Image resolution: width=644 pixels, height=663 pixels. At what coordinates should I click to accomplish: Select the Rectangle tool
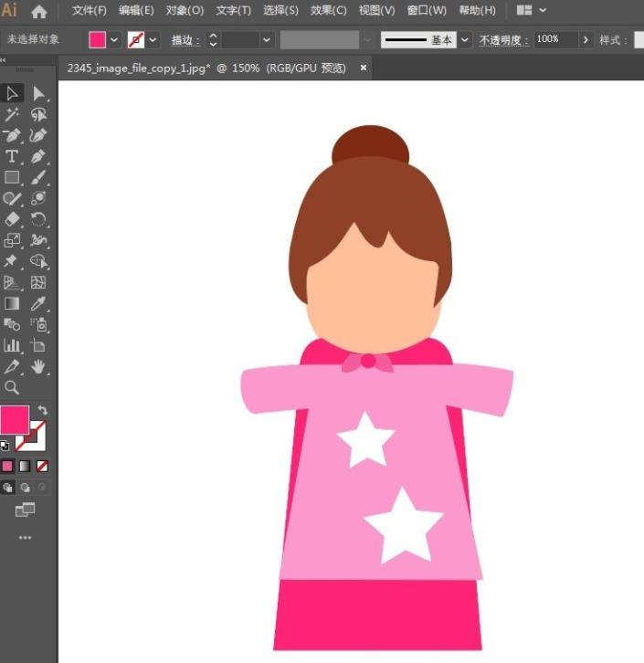[x=12, y=177]
